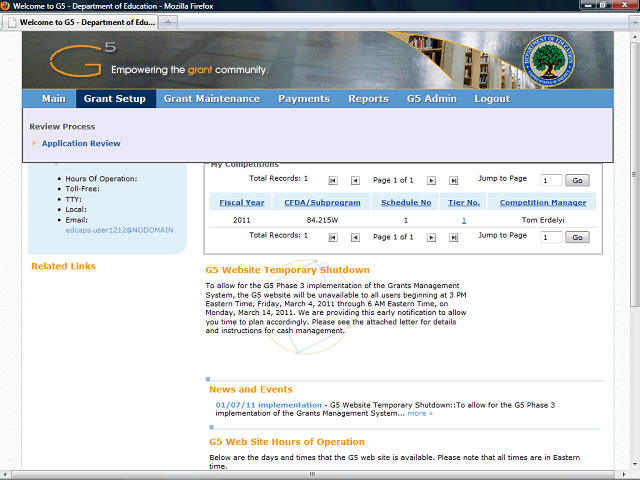The height and width of the screenshot is (480, 640).
Task: Open the G5 Admin menu
Action: tap(431, 99)
